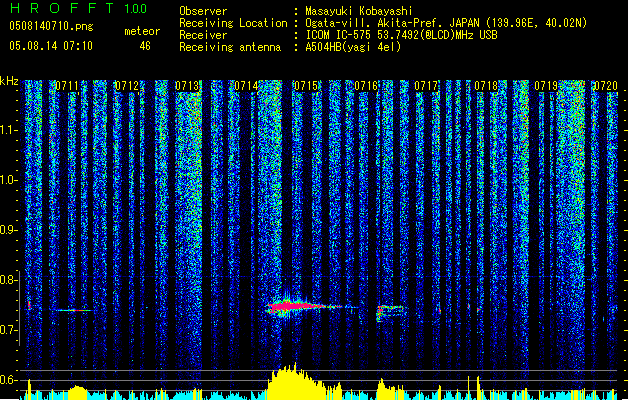
Task: Click the thin horizontal echo line near 0711
Action: click(x=74, y=310)
